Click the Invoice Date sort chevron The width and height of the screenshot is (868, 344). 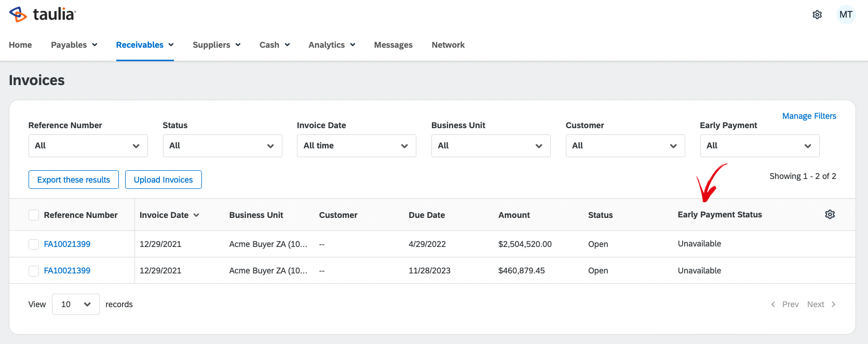click(x=196, y=215)
